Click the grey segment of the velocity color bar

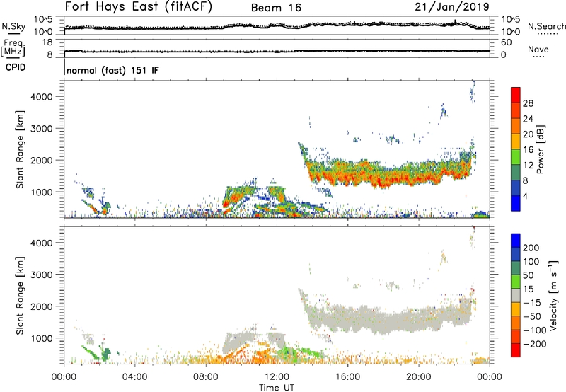coord(516,295)
